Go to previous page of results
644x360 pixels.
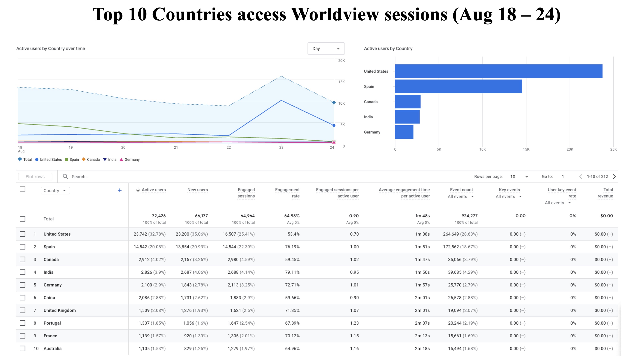(581, 176)
